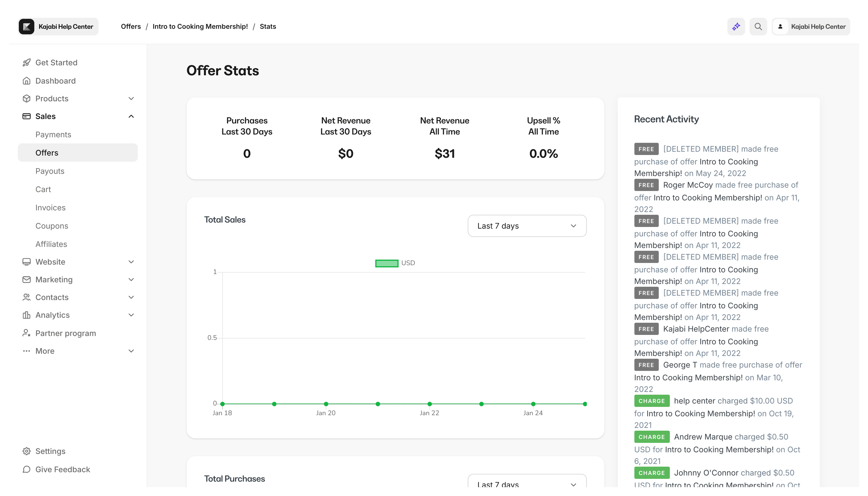Click the Offer Stats heading

click(x=223, y=71)
